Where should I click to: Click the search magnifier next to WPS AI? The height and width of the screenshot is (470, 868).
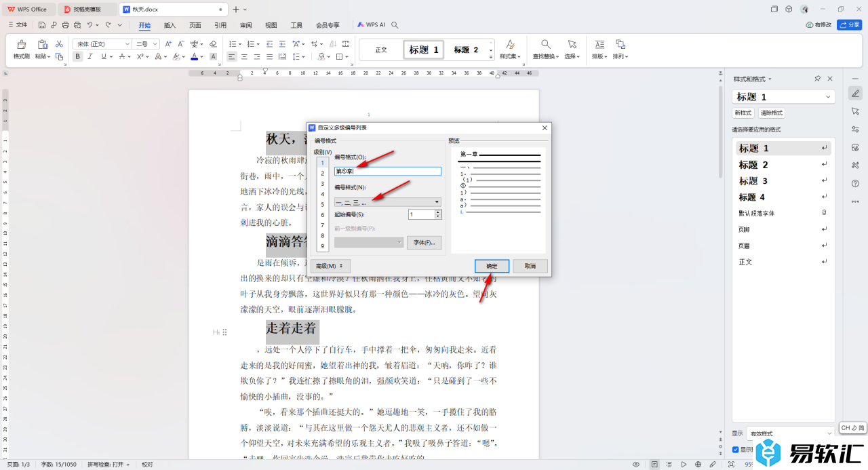pos(395,25)
